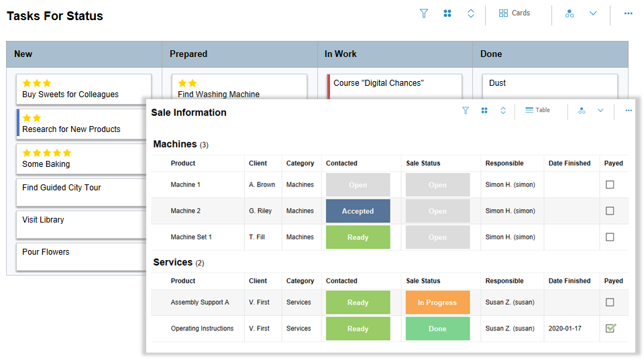The width and height of the screenshot is (644, 362).
Task: Check the Payed box for Machine 1
Action: click(610, 185)
